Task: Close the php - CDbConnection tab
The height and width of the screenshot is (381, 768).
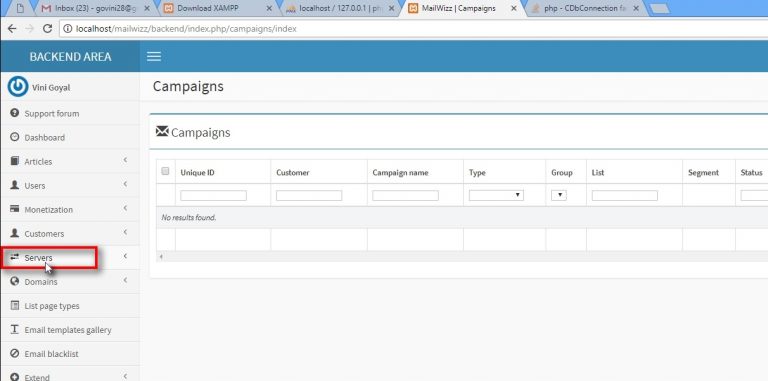Action: [635, 8]
